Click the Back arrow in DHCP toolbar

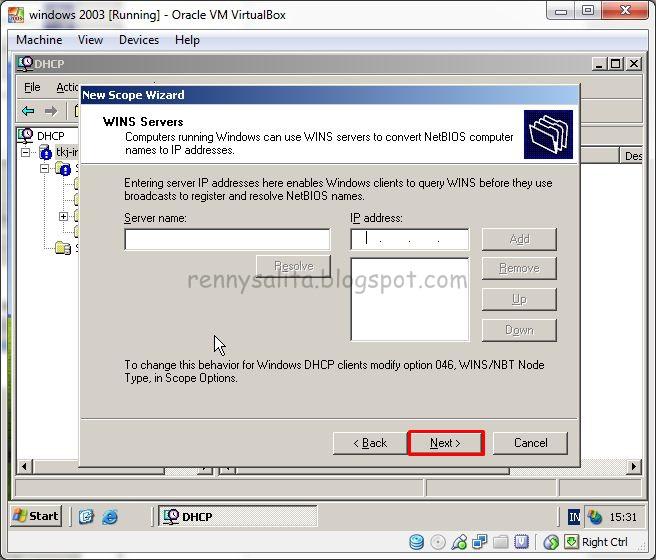(x=28, y=111)
